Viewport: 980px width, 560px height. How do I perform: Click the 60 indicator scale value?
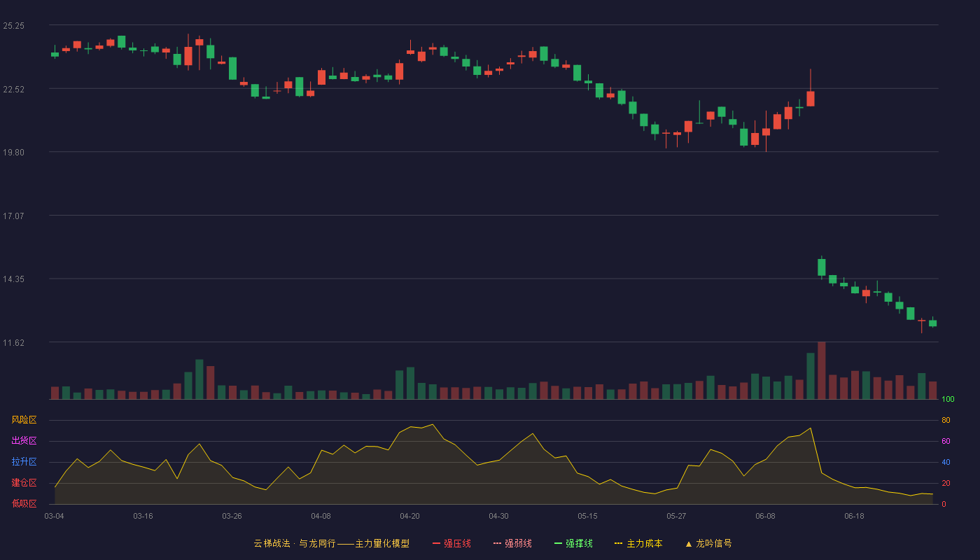point(946,441)
